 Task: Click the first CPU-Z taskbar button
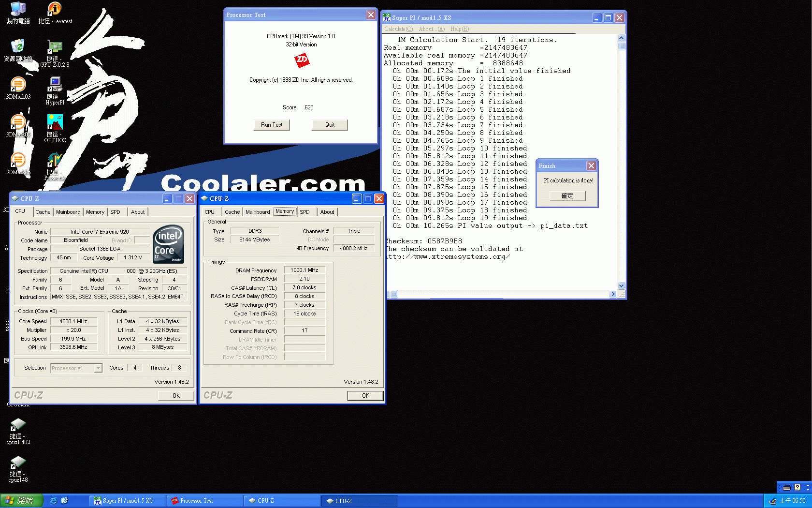(282, 501)
